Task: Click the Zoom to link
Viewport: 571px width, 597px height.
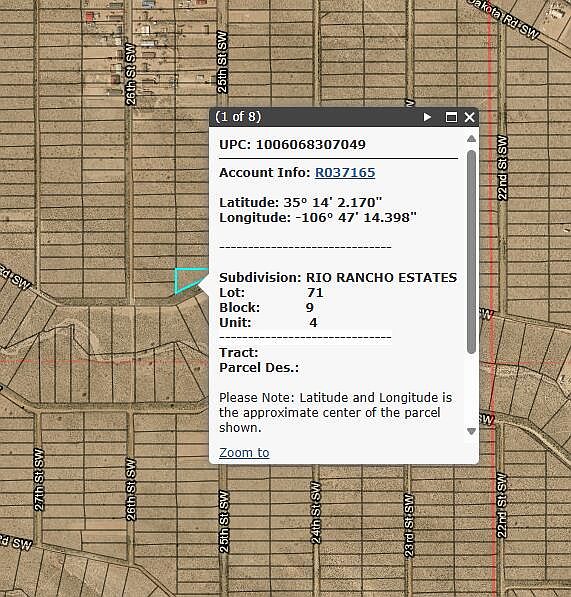Action: coord(244,452)
